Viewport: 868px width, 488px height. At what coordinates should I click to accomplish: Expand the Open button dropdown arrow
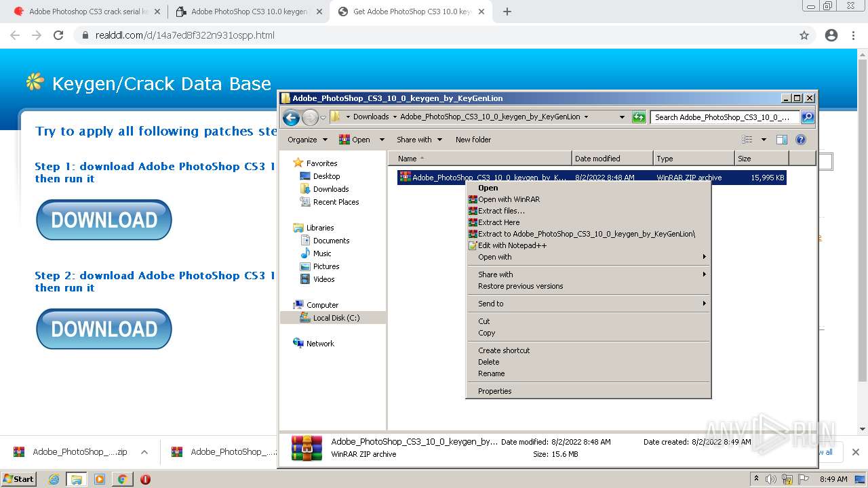[x=382, y=140]
